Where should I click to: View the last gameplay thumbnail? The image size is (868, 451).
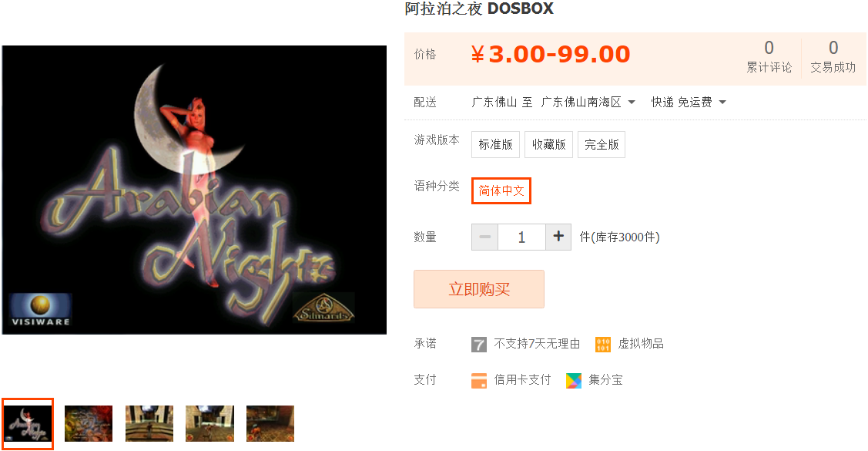pos(270,424)
